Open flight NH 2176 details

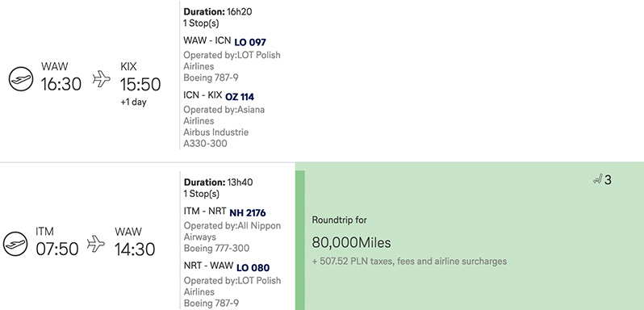click(x=248, y=212)
